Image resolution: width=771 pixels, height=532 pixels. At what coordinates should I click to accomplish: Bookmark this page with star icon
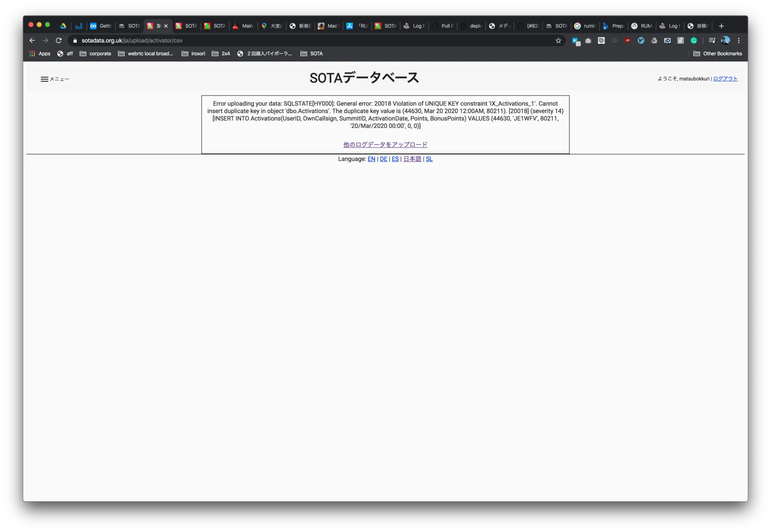pyautogui.click(x=558, y=41)
